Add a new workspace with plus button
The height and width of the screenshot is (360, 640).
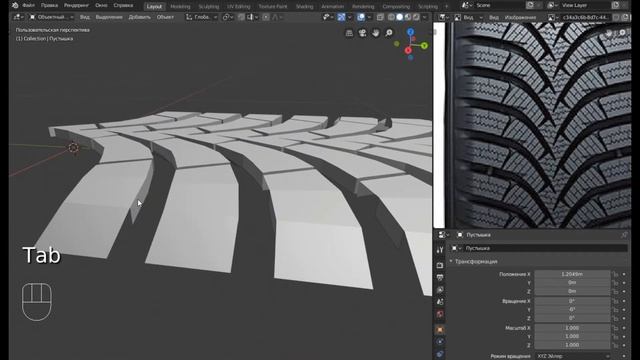click(x=447, y=7)
